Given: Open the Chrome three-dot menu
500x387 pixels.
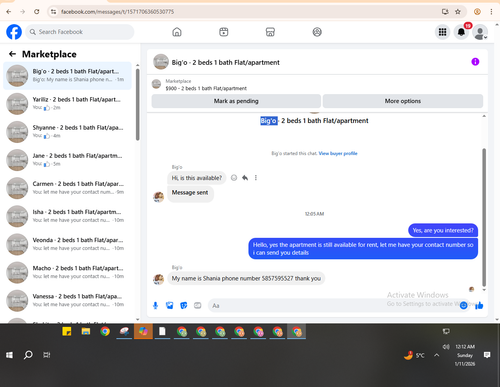Looking at the screenshot, I should 491,12.
